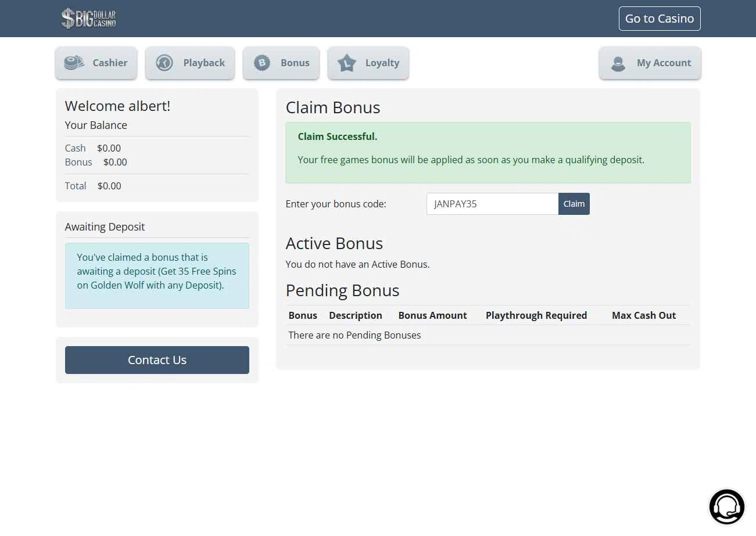The height and width of the screenshot is (536, 756).
Task: Focus the bonus code input field
Action: [x=492, y=204]
